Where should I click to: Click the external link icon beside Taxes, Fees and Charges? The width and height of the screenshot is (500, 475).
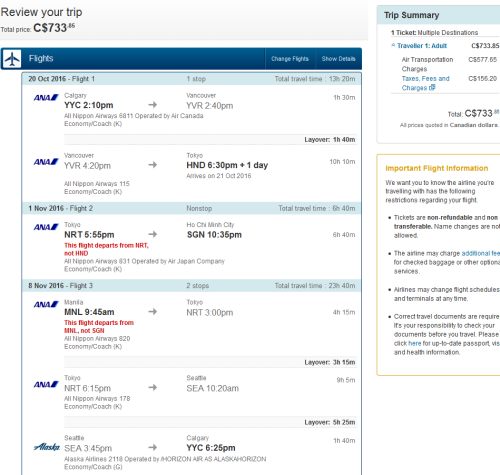click(432, 88)
